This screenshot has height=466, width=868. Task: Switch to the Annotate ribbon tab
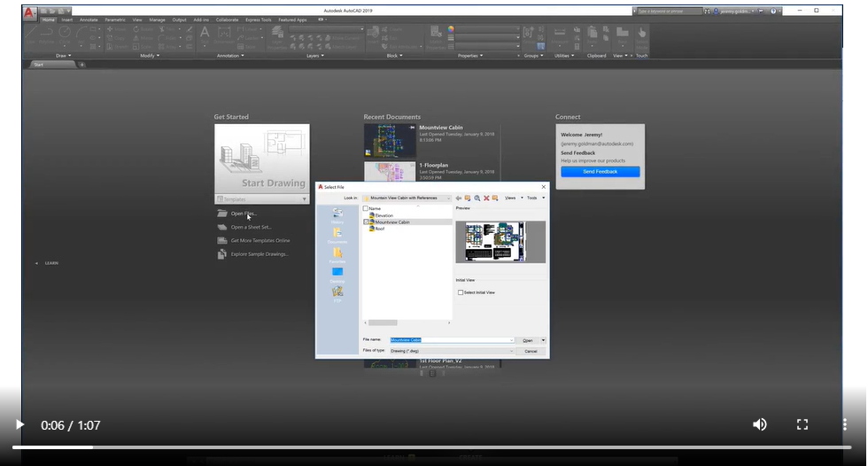(x=89, y=19)
